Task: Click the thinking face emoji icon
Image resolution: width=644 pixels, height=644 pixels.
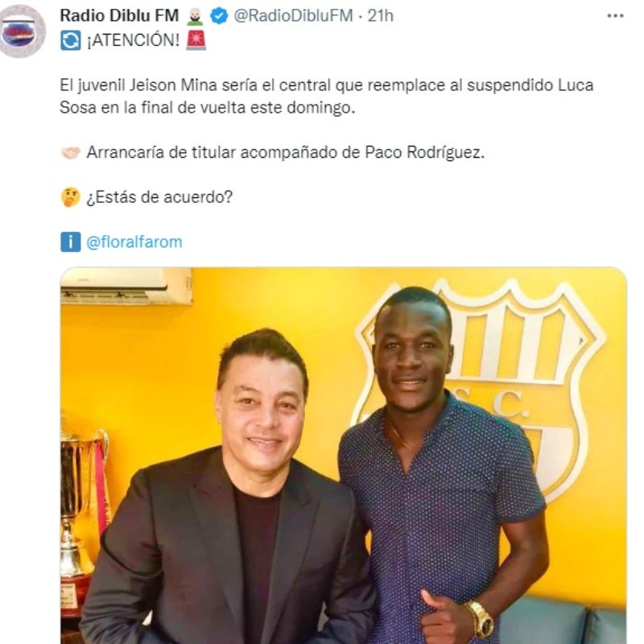Action: click(71, 197)
